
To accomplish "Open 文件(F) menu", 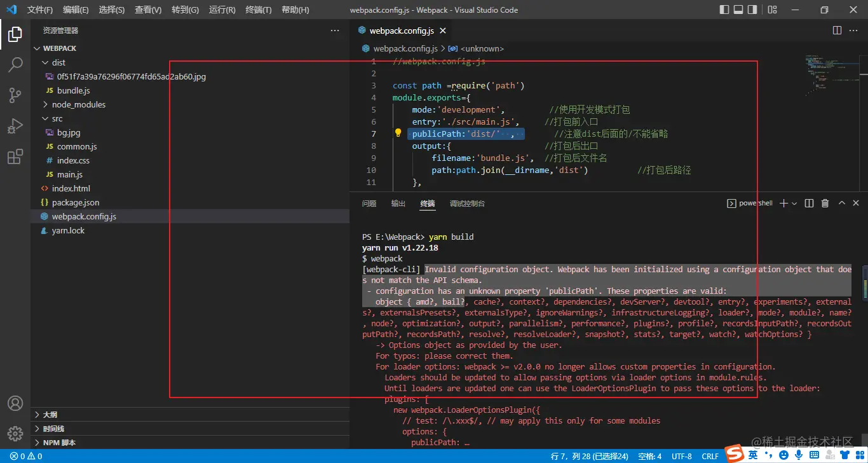I will [x=40, y=10].
